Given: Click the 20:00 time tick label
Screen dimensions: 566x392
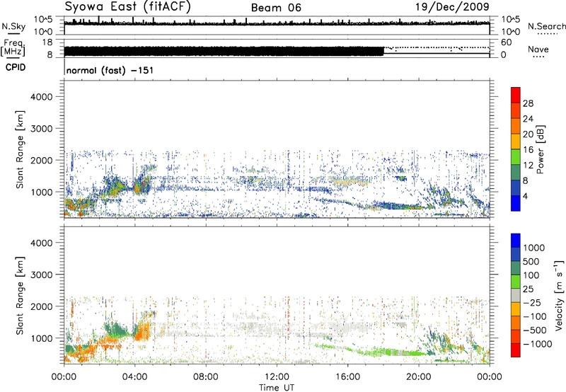Looking at the screenshot, I should pyautogui.click(x=419, y=377).
